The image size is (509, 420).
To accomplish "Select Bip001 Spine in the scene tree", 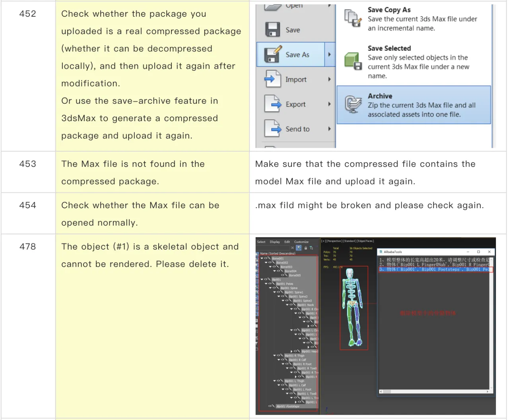I will [289, 288].
